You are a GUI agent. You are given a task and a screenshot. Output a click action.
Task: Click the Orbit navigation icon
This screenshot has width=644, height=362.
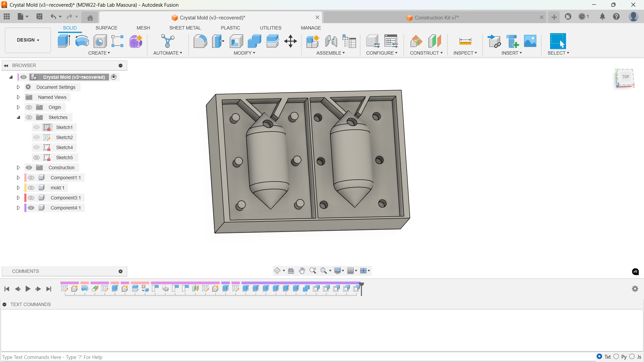coord(277,270)
